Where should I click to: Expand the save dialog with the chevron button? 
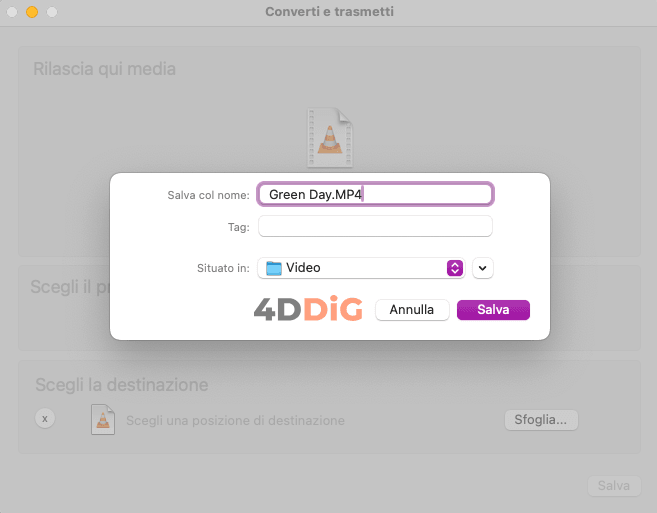click(484, 268)
